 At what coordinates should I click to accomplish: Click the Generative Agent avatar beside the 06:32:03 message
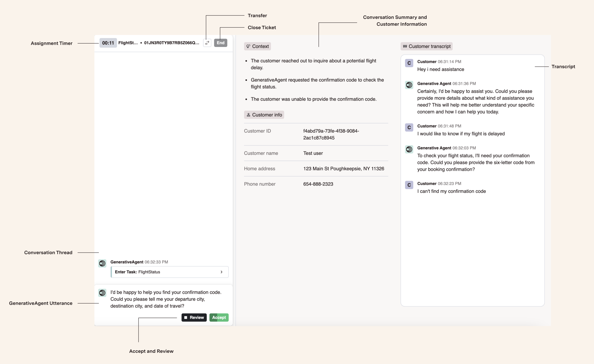pyautogui.click(x=409, y=149)
